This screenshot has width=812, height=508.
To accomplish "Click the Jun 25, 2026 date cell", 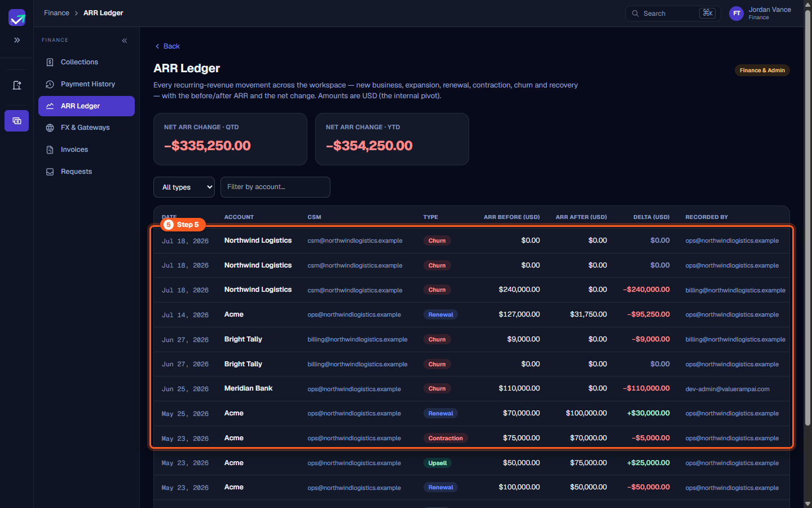I will 185,389.
